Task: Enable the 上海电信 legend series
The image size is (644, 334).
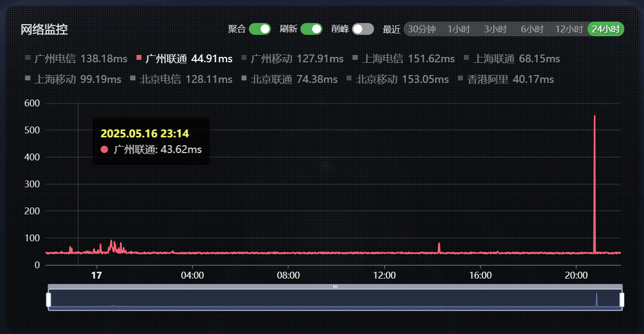Action: click(403, 59)
